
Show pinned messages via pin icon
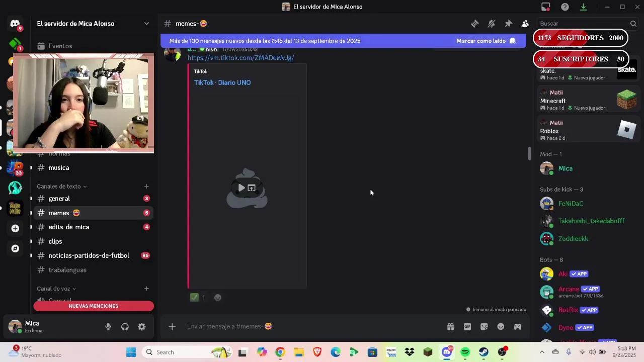click(508, 24)
